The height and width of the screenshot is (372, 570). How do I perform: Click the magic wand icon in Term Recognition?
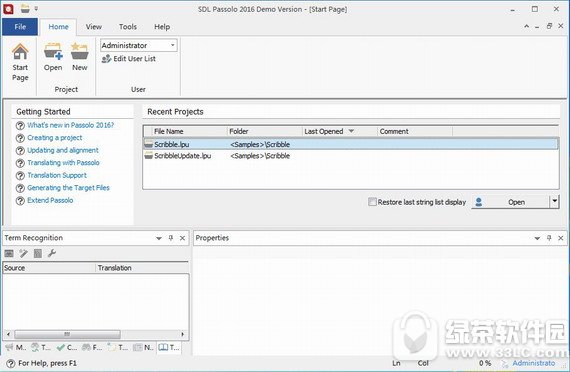tap(24, 253)
